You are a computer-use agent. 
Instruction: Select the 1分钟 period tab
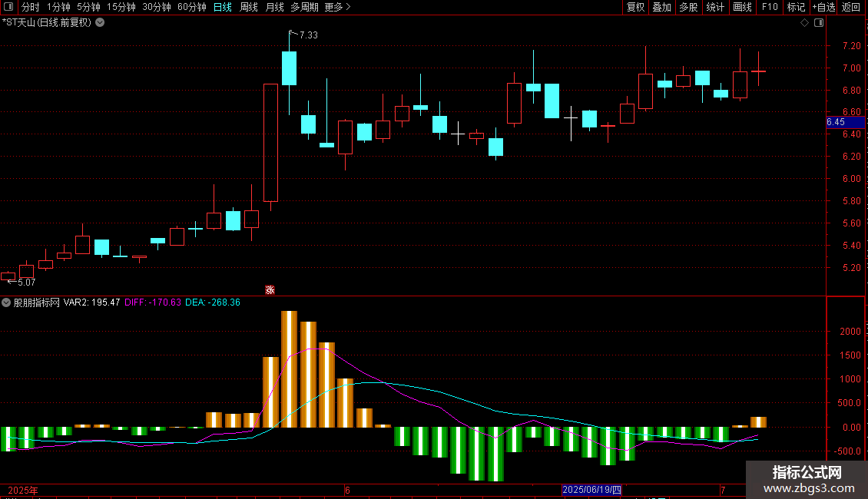pos(58,7)
